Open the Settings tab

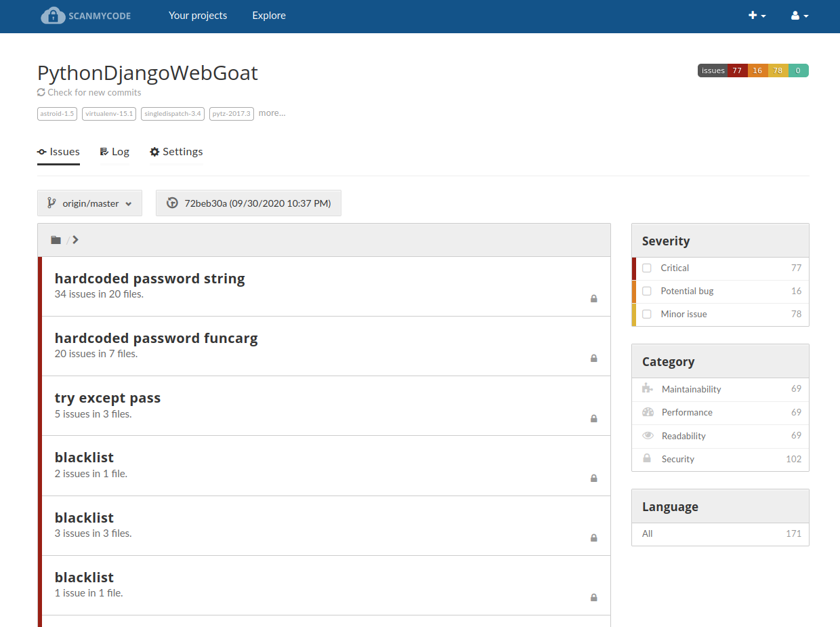[176, 152]
